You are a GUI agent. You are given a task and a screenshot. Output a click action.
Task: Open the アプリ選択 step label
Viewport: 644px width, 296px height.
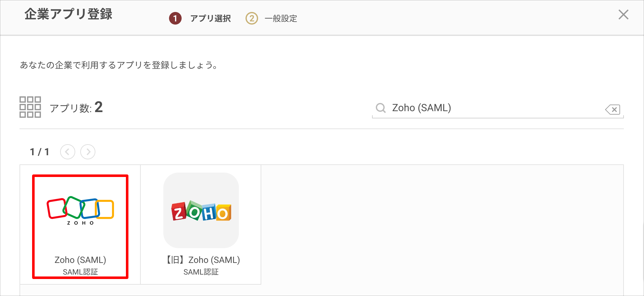(211, 19)
